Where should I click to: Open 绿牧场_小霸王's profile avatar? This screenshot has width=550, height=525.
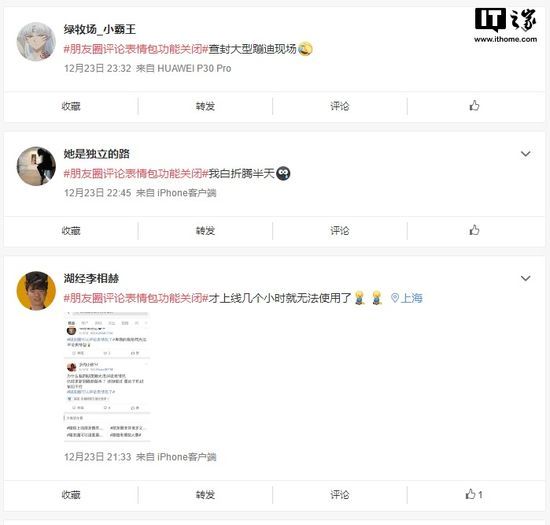tap(36, 42)
